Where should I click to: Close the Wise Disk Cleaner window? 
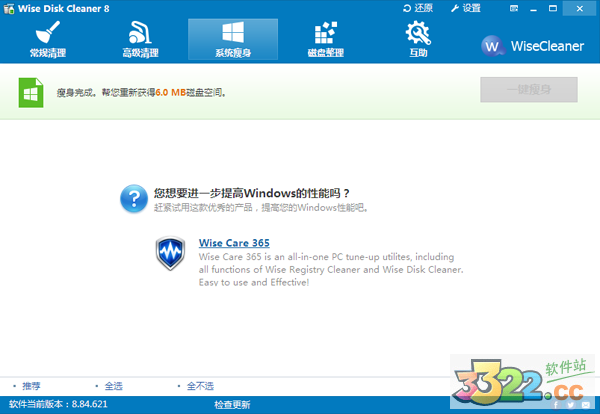pos(579,8)
